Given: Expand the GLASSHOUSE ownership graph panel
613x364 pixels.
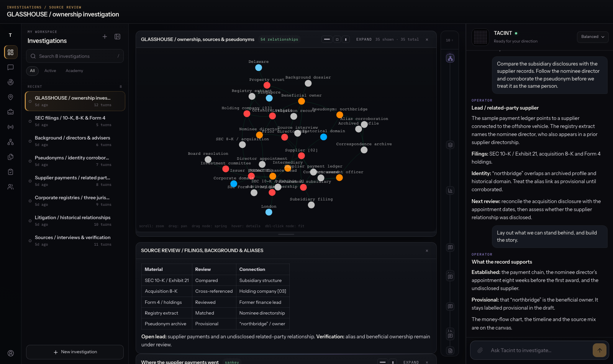Looking at the screenshot, I should [364, 39].
